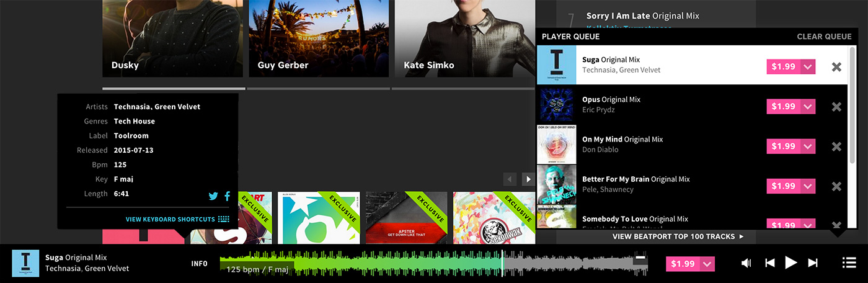Viewport: 868px width, 283px height.
Task: Remove On My Mind from queue
Action: 836,146
